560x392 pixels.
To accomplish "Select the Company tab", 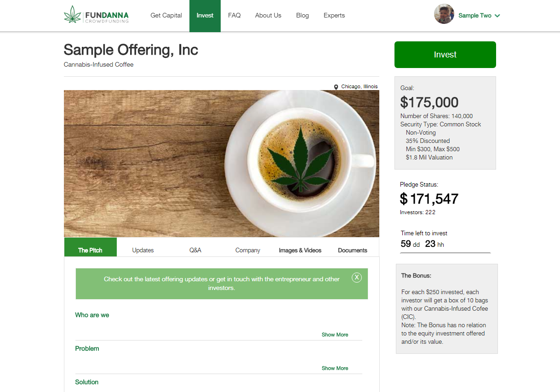I will (248, 250).
